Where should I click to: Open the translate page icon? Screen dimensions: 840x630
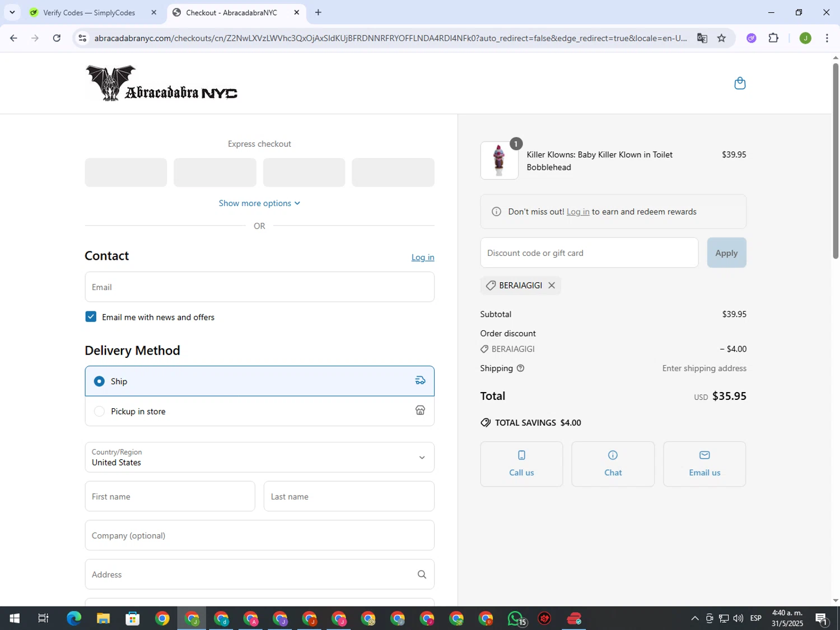(x=702, y=38)
